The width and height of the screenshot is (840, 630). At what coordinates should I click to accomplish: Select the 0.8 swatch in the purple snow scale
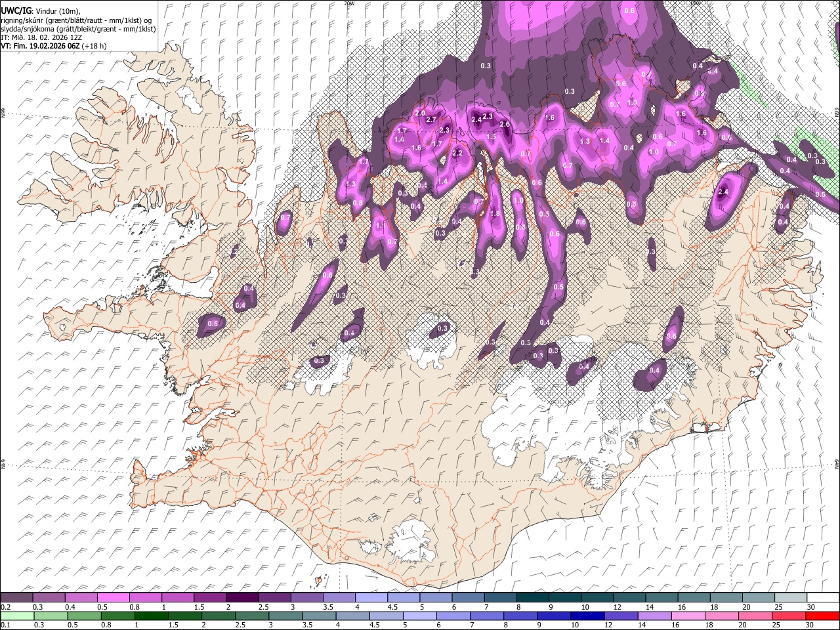point(145,597)
